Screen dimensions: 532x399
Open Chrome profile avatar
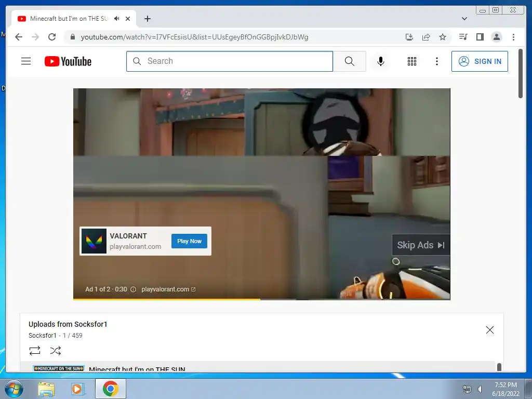click(496, 37)
